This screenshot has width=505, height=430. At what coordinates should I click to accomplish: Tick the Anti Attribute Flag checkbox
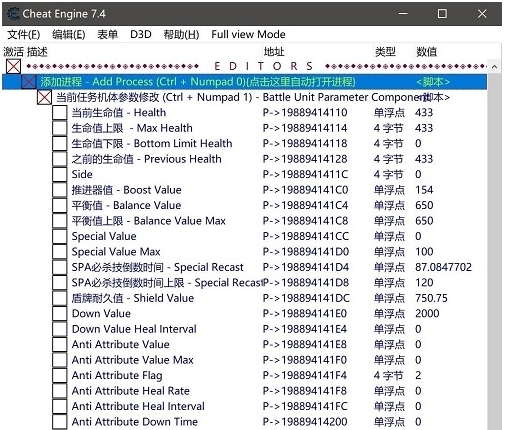(60, 375)
